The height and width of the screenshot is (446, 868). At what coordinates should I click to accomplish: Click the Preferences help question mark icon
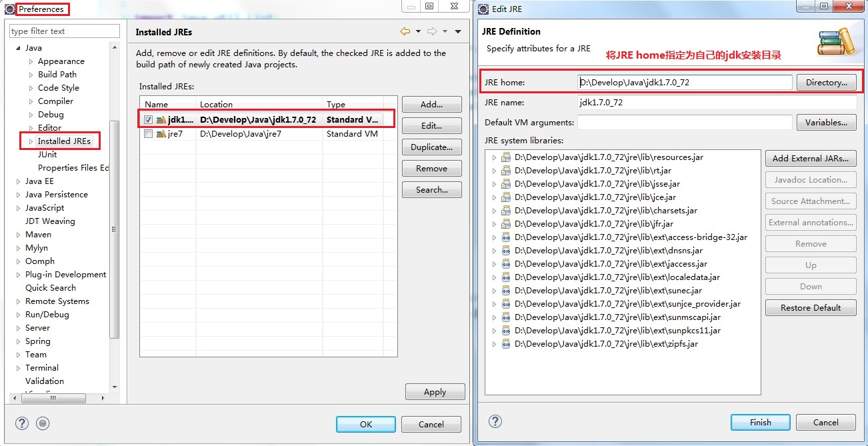point(22,423)
